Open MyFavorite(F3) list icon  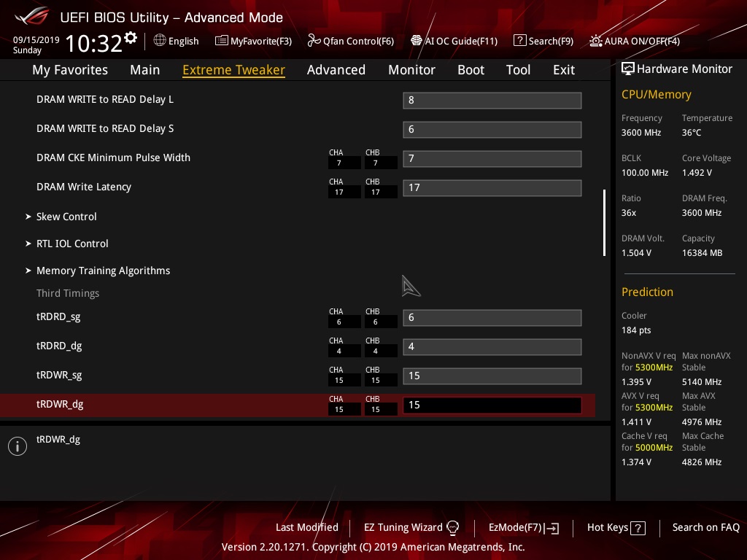[221, 41]
